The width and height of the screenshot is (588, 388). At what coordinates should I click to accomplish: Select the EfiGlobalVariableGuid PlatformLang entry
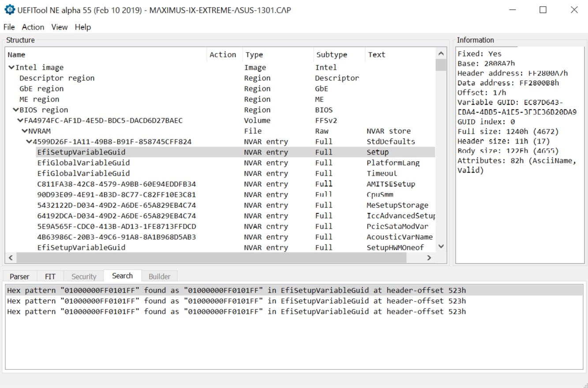click(220, 163)
